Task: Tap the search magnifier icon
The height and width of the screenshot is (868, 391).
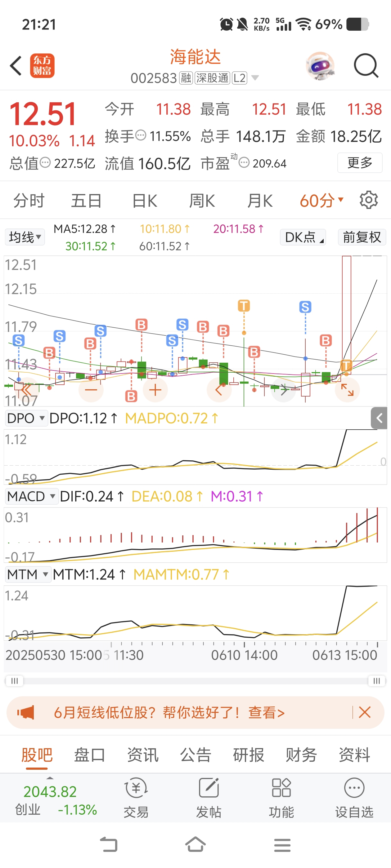Action: (366, 66)
